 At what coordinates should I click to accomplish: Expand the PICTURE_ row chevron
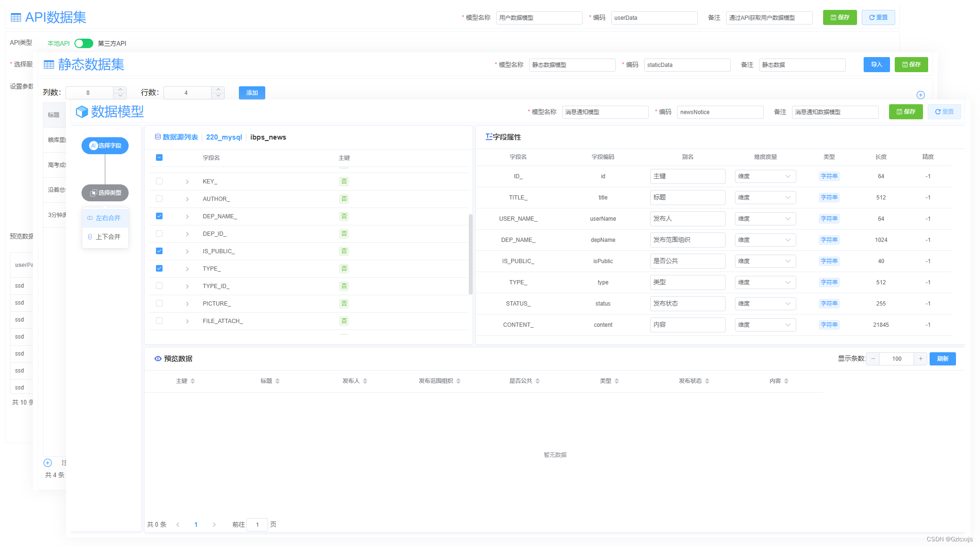(187, 304)
